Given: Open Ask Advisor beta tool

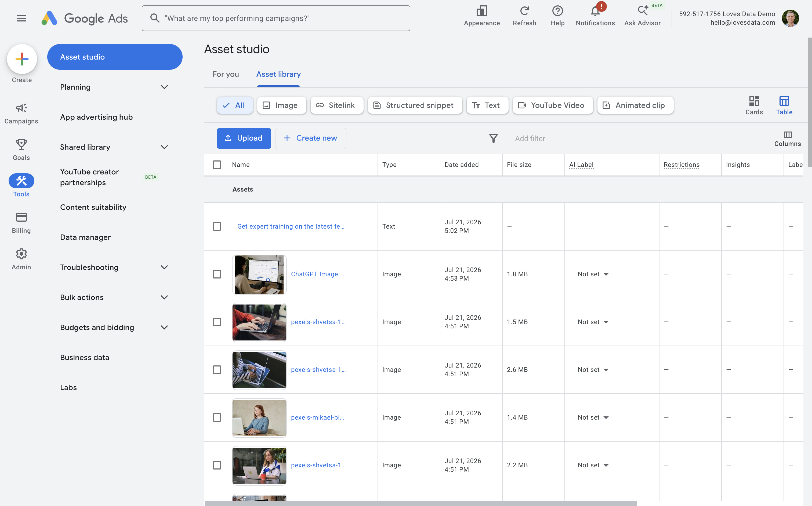Looking at the screenshot, I should [x=642, y=16].
